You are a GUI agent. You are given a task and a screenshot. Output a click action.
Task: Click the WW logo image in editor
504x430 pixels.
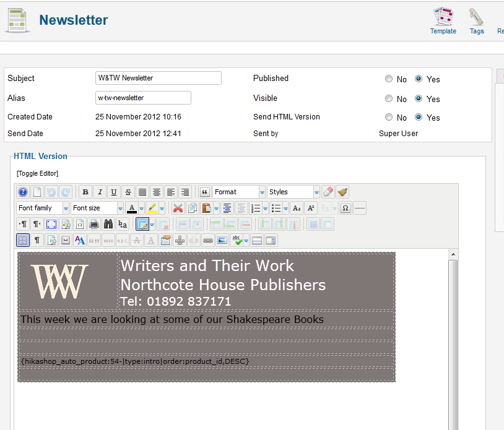click(60, 282)
